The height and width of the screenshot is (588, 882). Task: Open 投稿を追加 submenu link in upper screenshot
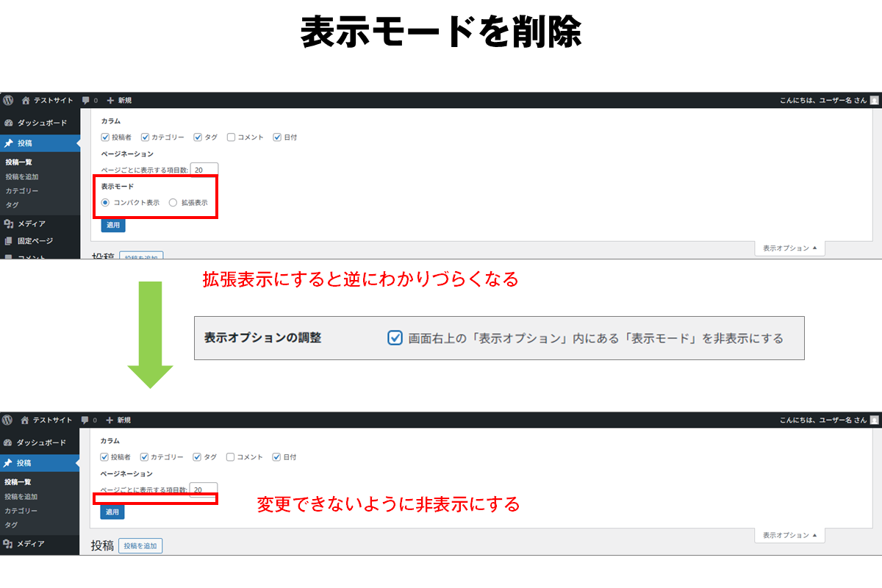point(21,176)
